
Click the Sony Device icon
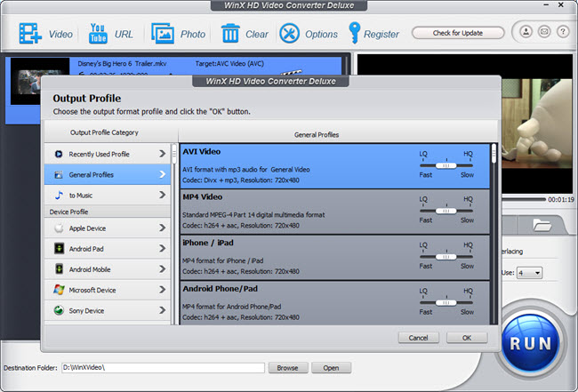pos(59,310)
